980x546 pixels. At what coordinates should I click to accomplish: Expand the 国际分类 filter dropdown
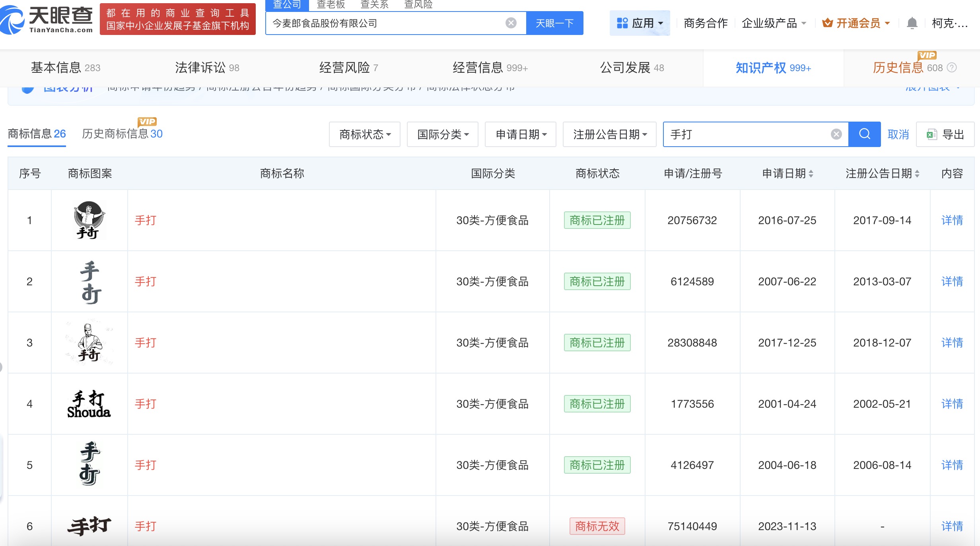tap(442, 134)
